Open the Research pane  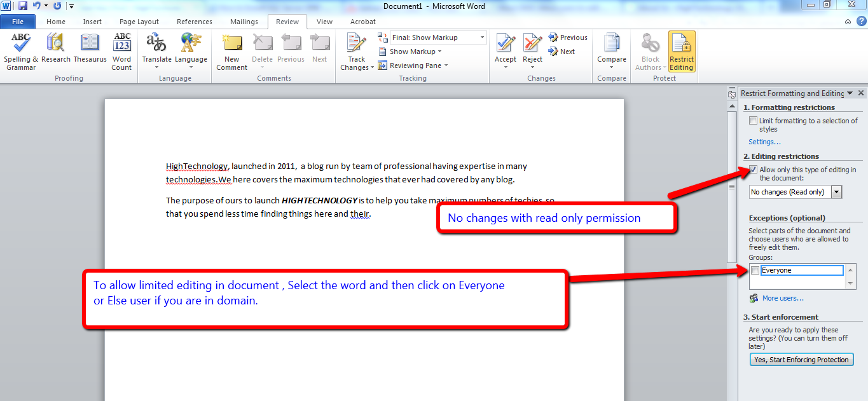[x=56, y=49]
